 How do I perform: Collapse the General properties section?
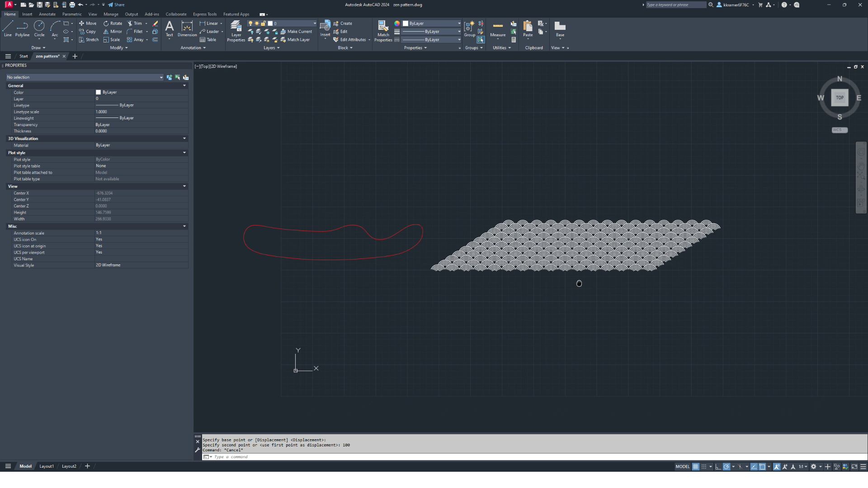[184, 85]
